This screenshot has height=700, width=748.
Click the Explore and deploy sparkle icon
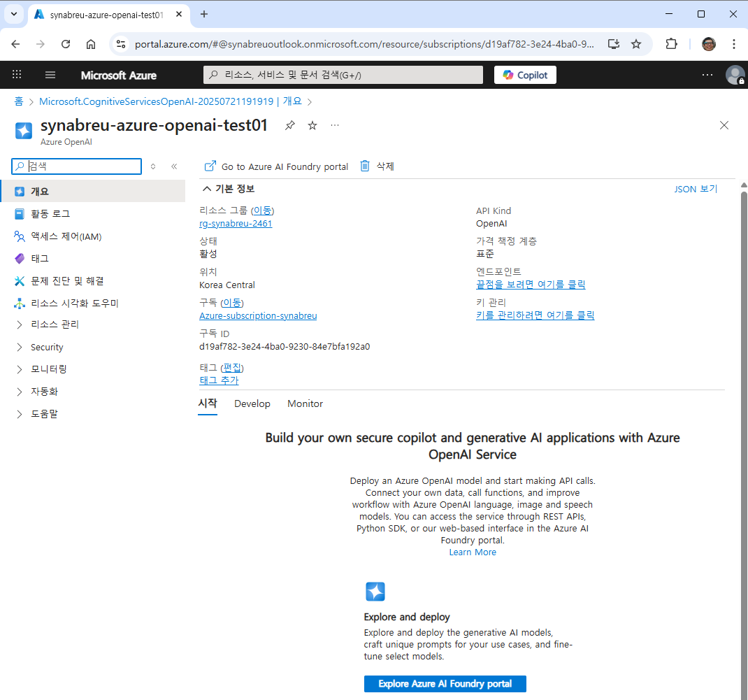click(x=375, y=592)
